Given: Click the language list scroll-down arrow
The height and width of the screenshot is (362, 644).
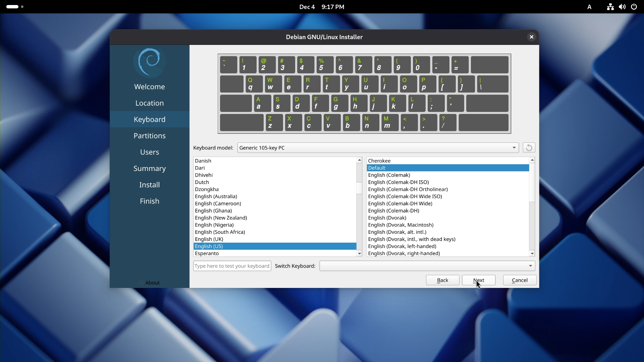Looking at the screenshot, I should click(x=359, y=254).
